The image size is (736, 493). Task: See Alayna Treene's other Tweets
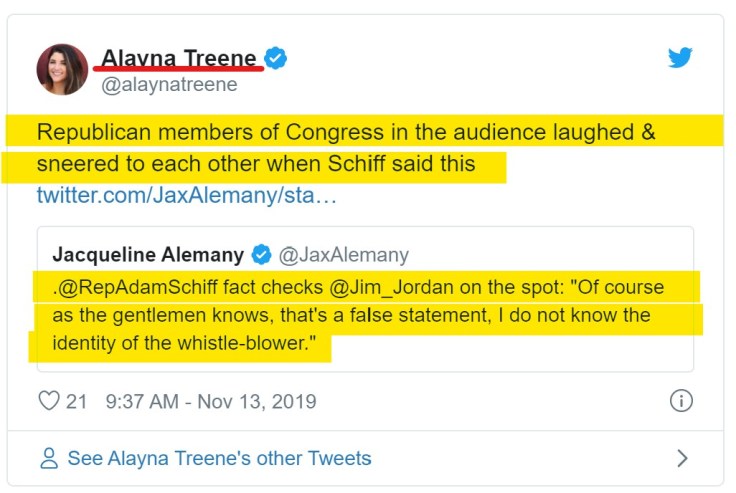point(219,459)
